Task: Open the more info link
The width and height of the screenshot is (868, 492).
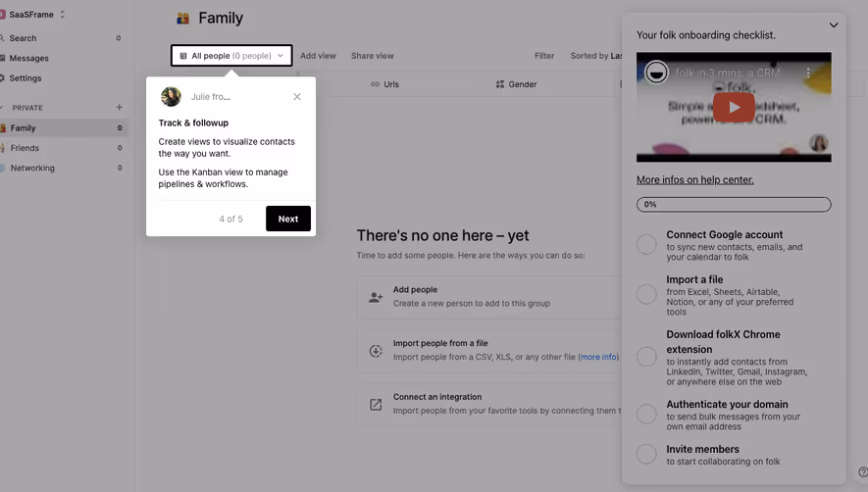Action: coord(598,357)
